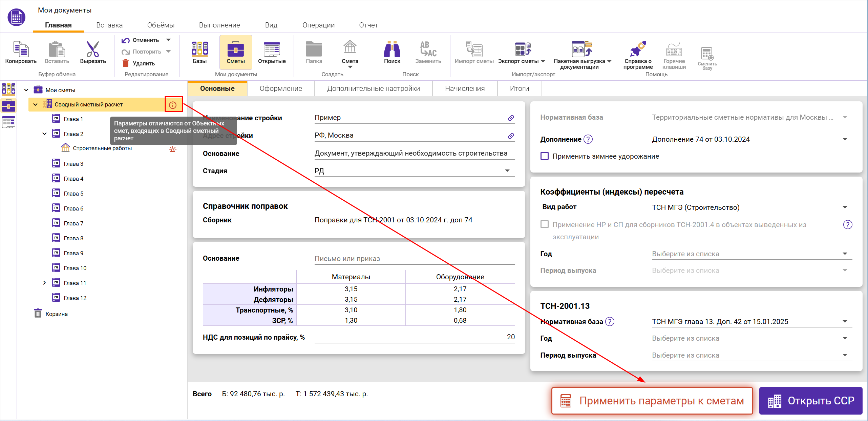The width and height of the screenshot is (868, 421).
Task: Switch to the Начисления tab
Action: point(465,88)
